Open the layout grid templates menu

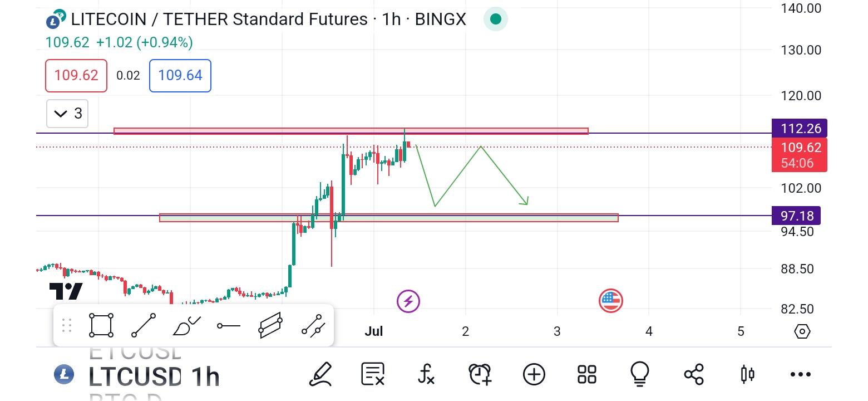pos(587,374)
